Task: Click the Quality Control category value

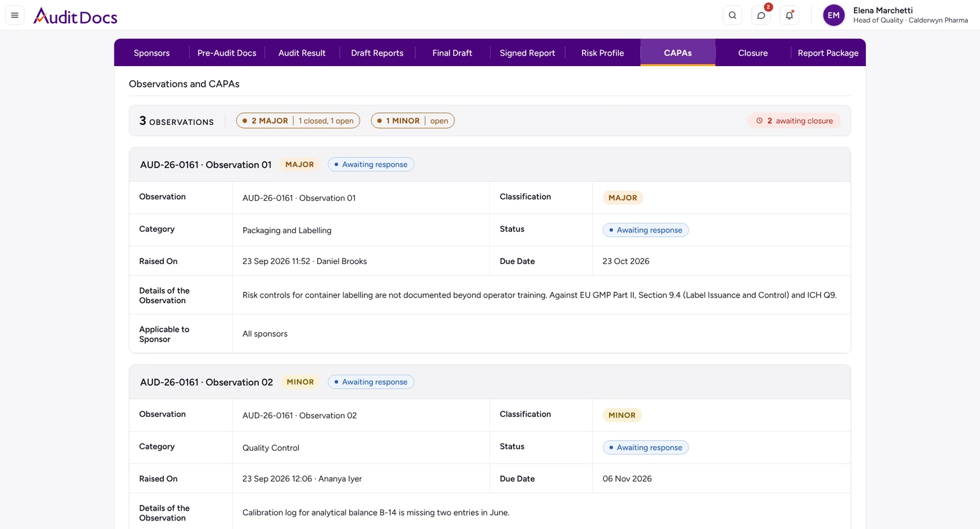Action: coord(271,448)
